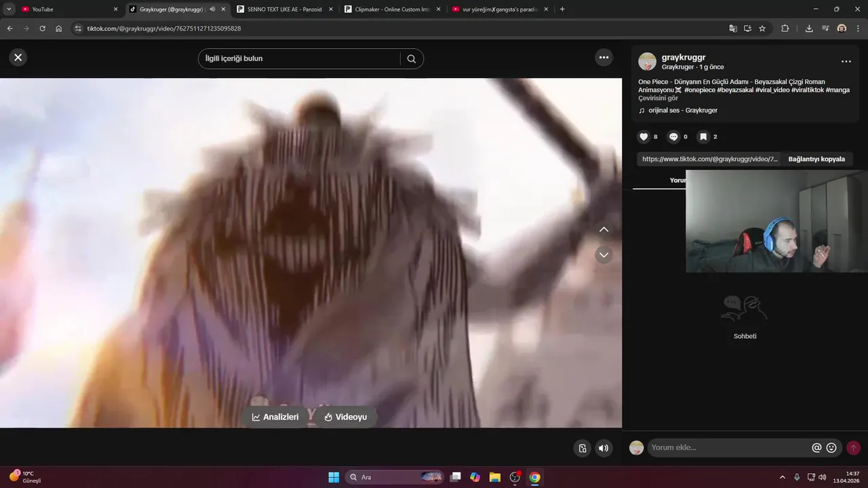The image size is (868, 488).
Task: Open graykruggr profile avatar
Action: coord(647,62)
